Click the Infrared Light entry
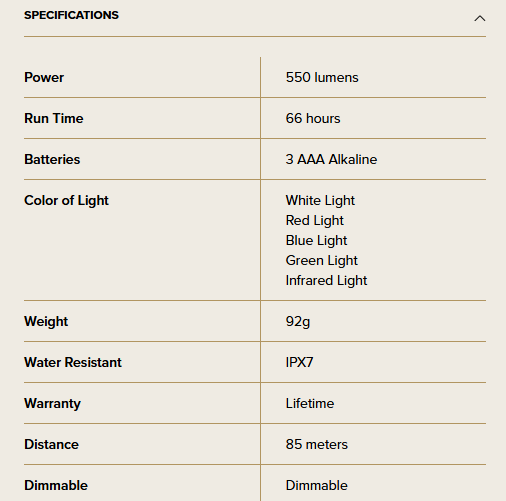Image resolution: width=506 pixels, height=501 pixels. [326, 281]
